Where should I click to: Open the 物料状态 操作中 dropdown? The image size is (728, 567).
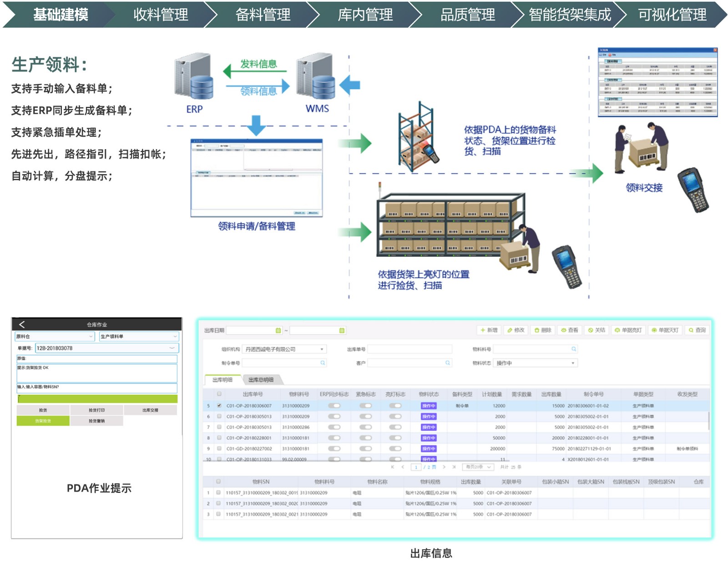click(x=572, y=363)
